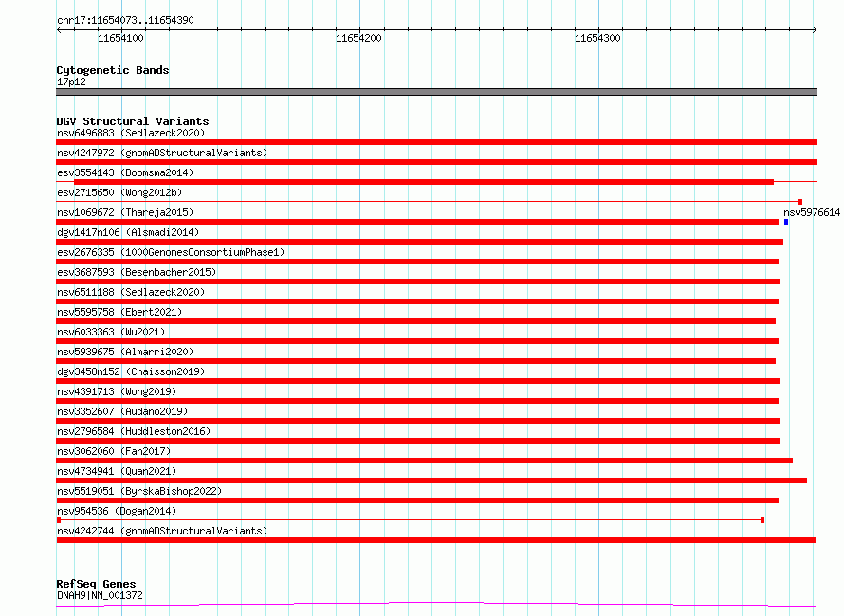Click the 11654300 ruler coordinate
The image size is (844, 616).
[x=597, y=38]
